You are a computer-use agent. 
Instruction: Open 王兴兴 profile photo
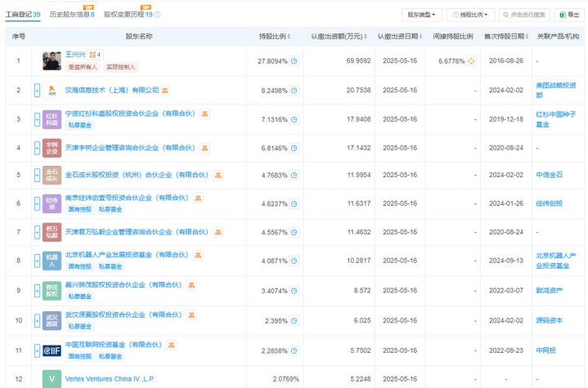point(52,60)
